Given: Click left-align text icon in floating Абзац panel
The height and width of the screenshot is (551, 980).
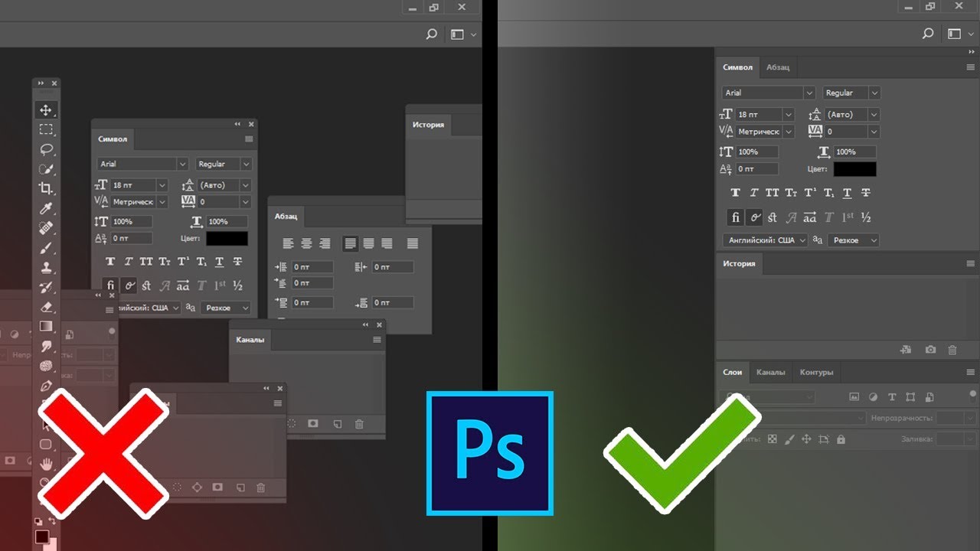Looking at the screenshot, I should pyautogui.click(x=289, y=243).
